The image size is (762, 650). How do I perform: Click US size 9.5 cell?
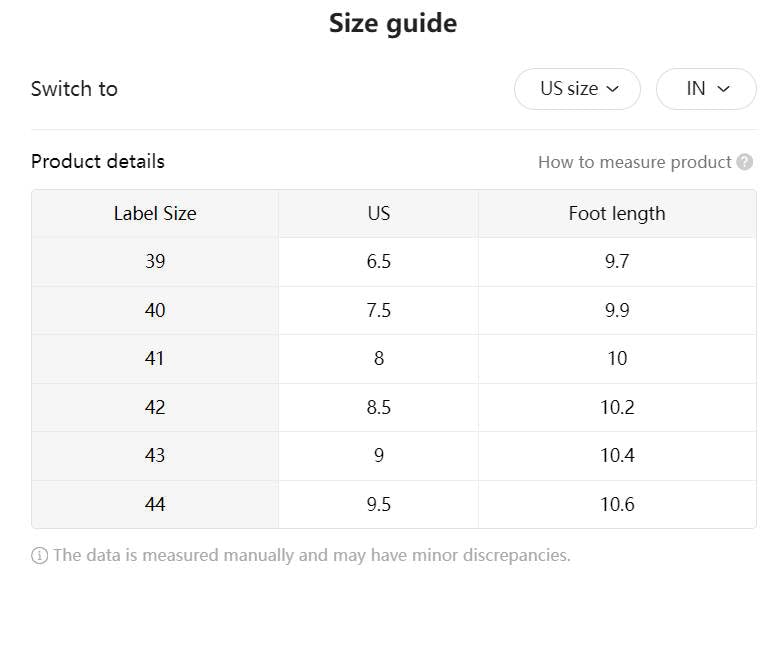[378, 504]
